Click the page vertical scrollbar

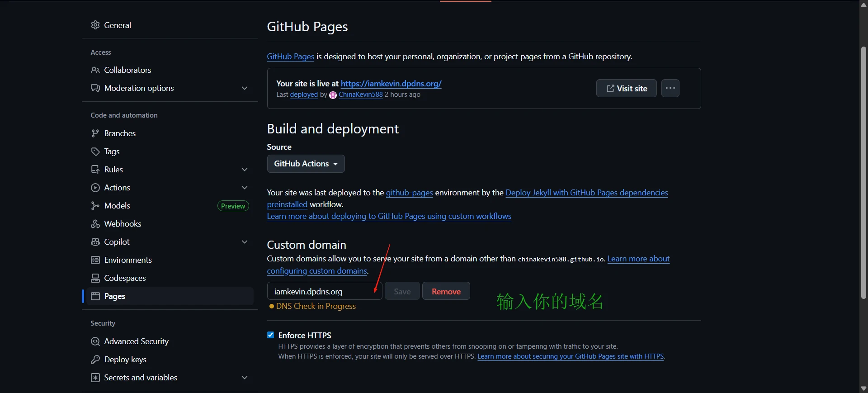(863, 172)
